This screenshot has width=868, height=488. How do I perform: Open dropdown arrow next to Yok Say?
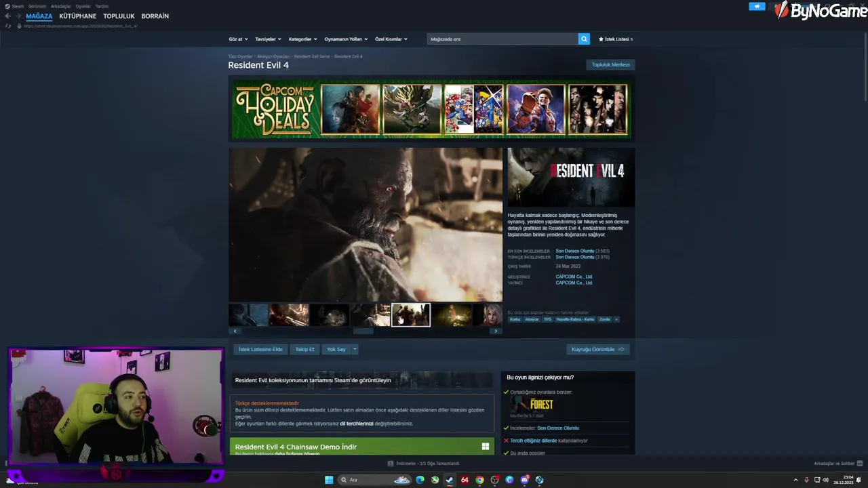click(354, 349)
